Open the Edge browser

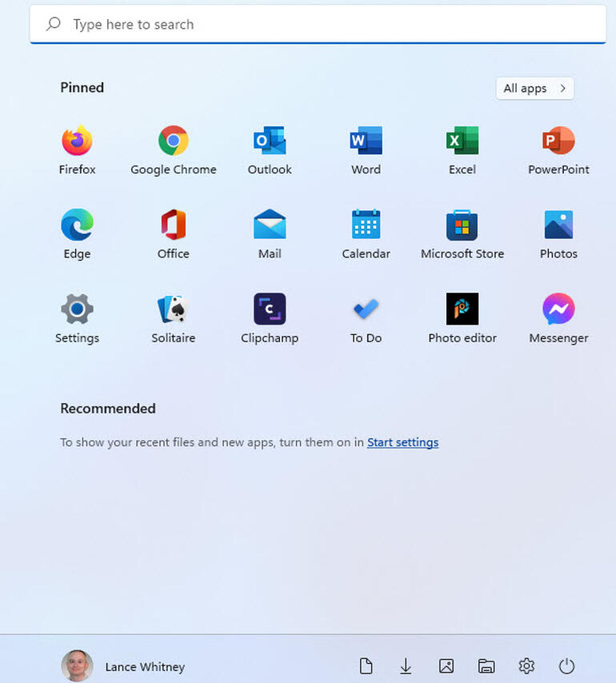click(x=77, y=234)
